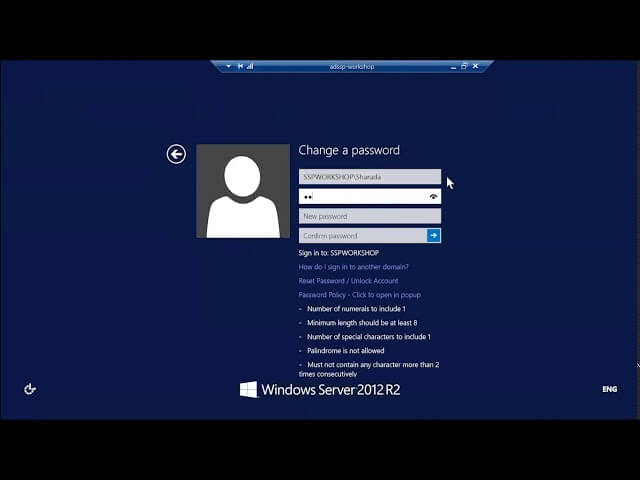The width and height of the screenshot is (640, 480).
Task: Click the pin icon on connection bar
Action: tap(240, 66)
